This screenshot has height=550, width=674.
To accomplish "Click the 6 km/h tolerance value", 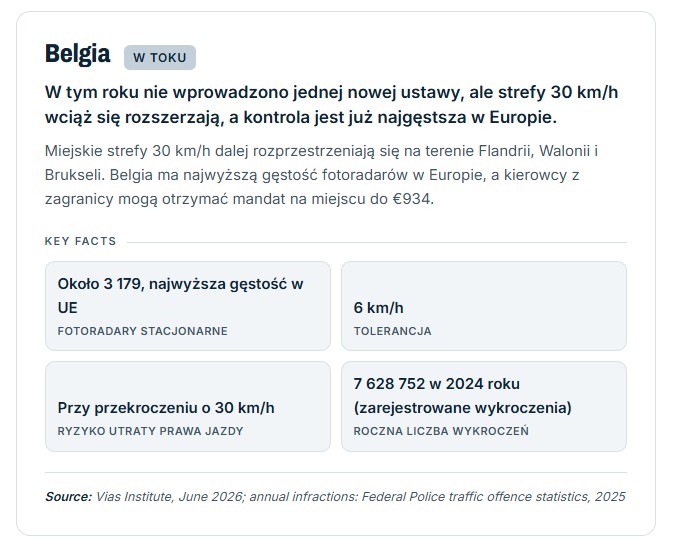I will (379, 308).
